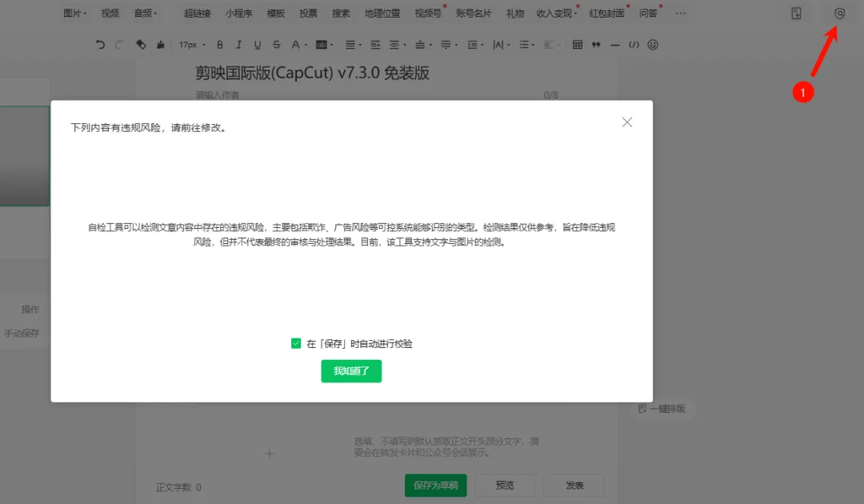864x504 pixels.
Task: Click the 操作 label in left panel
Action: point(30,310)
